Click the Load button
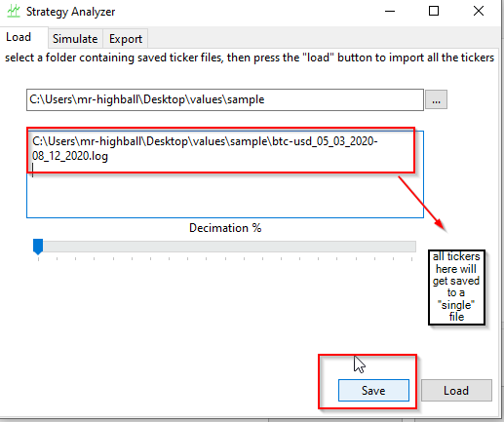Screen dimensions: 504x422 point(456,390)
